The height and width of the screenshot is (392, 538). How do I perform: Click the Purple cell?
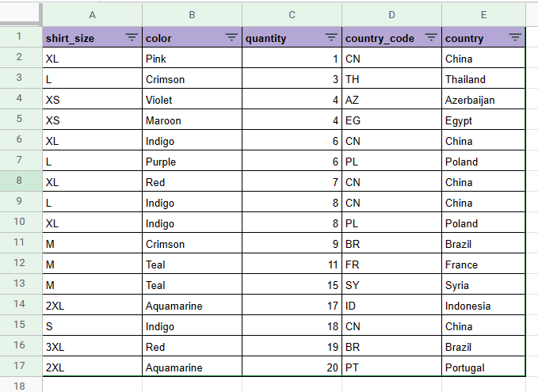[192, 161]
